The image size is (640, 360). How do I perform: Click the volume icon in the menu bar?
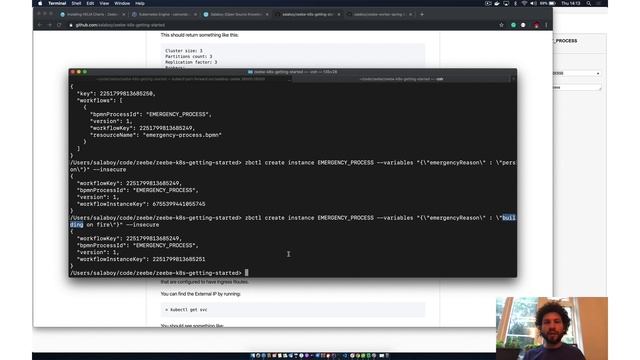533,3
